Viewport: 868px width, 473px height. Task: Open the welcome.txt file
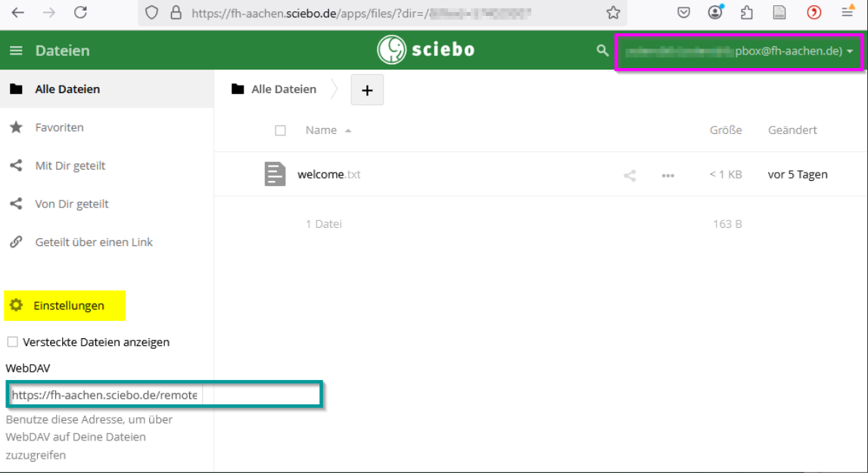329,174
